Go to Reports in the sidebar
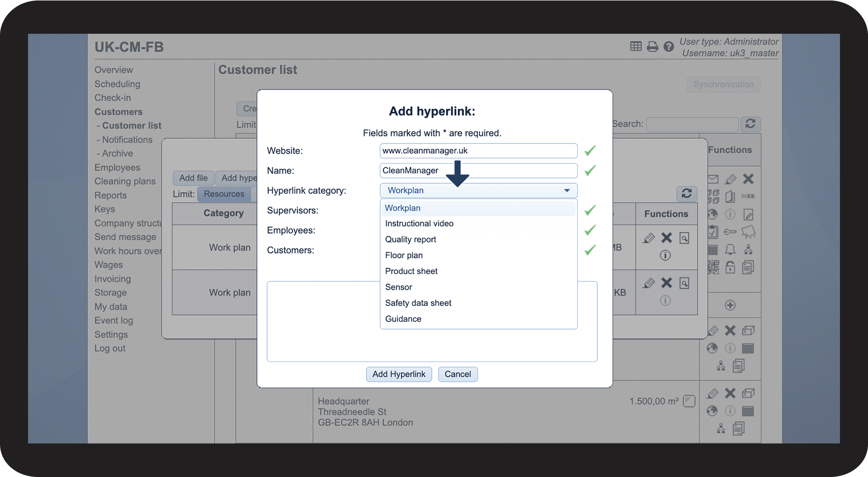Viewport: 868px width, 477px height. (x=111, y=196)
